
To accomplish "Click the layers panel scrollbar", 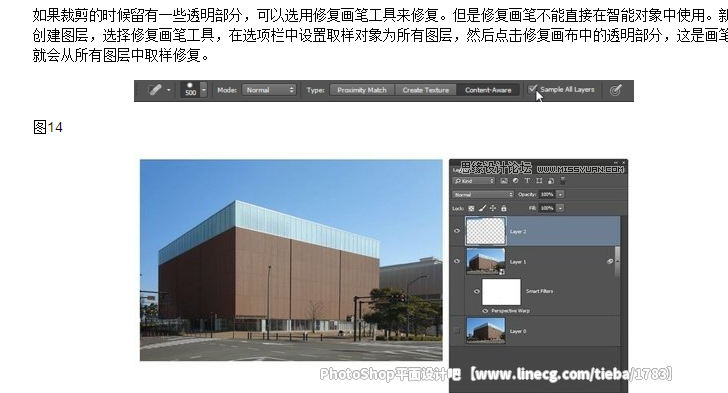I will coord(617,262).
